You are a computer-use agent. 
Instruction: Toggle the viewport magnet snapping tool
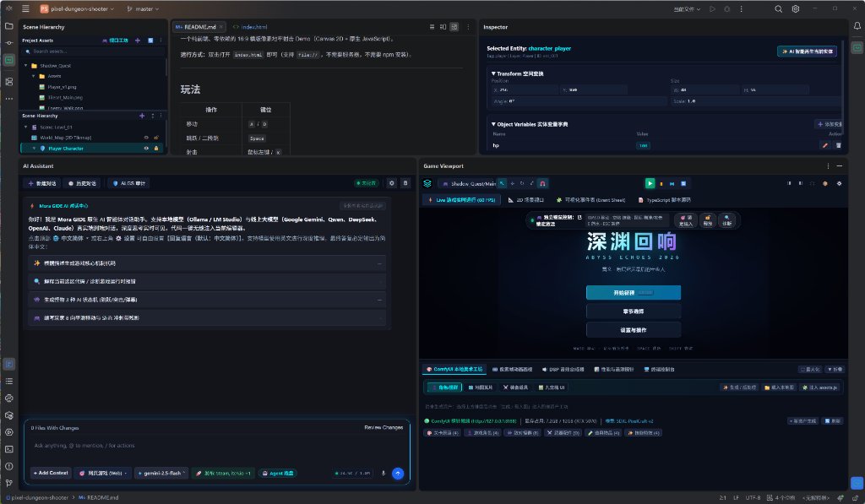(x=542, y=183)
